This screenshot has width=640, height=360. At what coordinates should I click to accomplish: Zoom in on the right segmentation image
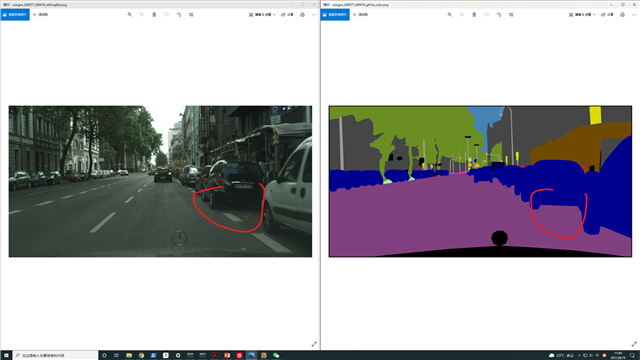pos(450,15)
